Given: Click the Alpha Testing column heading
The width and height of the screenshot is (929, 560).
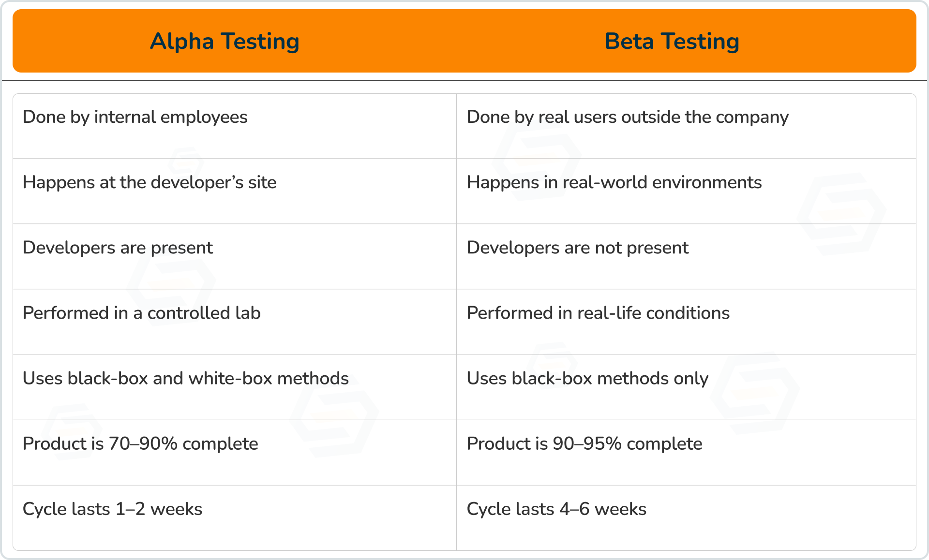Looking at the screenshot, I should click(x=225, y=41).
